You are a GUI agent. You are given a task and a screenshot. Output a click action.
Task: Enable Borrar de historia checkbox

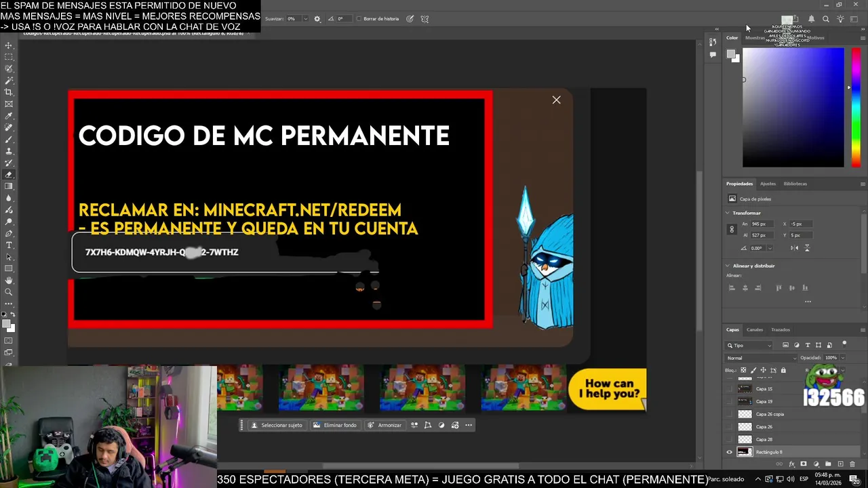pyautogui.click(x=359, y=19)
